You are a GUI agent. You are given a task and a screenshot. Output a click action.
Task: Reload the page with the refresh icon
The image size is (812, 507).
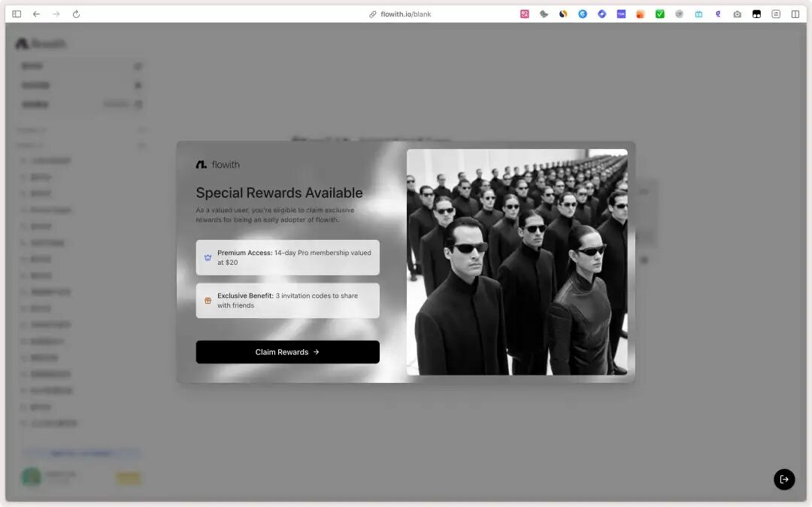76,14
